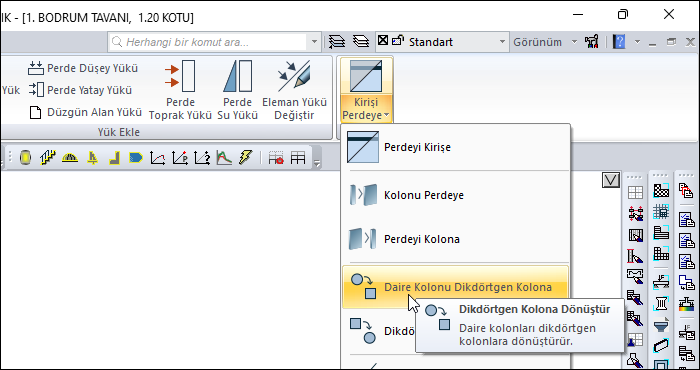Select the staircase icon in the toolbar
The image size is (700, 370).
[48, 158]
